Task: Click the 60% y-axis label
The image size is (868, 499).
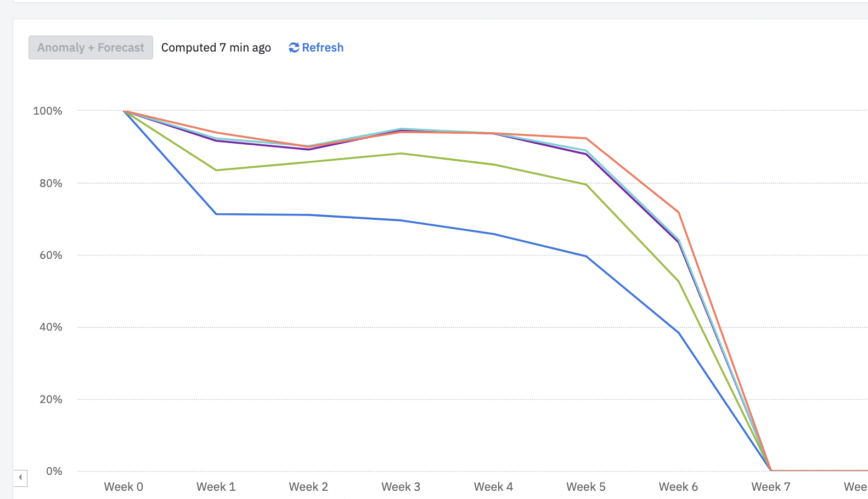Action: click(x=50, y=255)
